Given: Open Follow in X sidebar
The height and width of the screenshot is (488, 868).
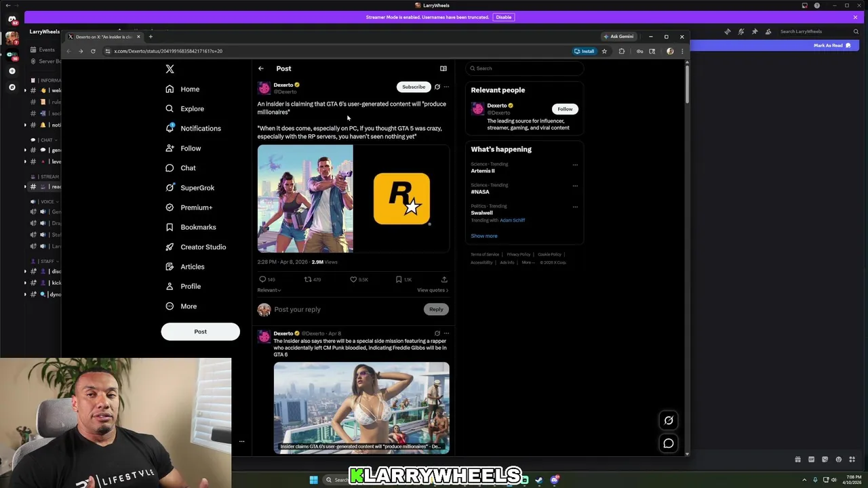Looking at the screenshot, I should (183, 148).
